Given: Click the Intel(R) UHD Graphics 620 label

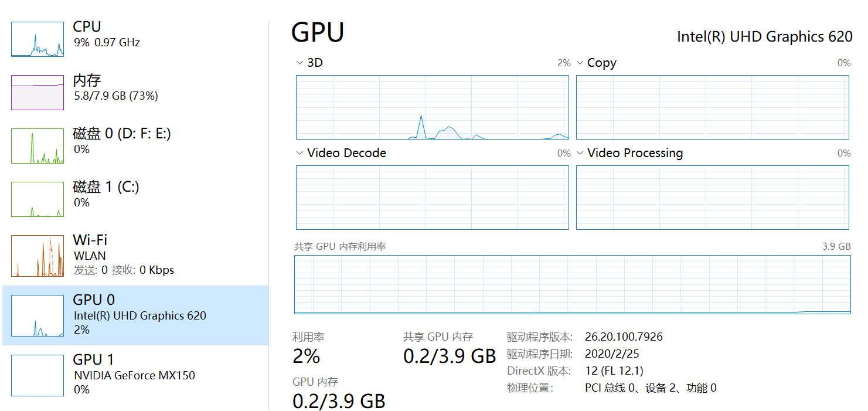Looking at the screenshot, I should pyautogui.click(x=765, y=36).
